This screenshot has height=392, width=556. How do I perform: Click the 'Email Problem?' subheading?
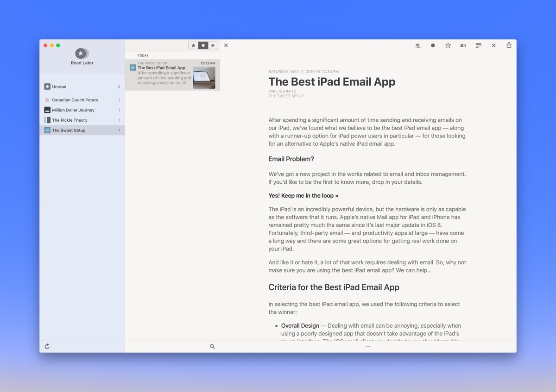click(291, 159)
